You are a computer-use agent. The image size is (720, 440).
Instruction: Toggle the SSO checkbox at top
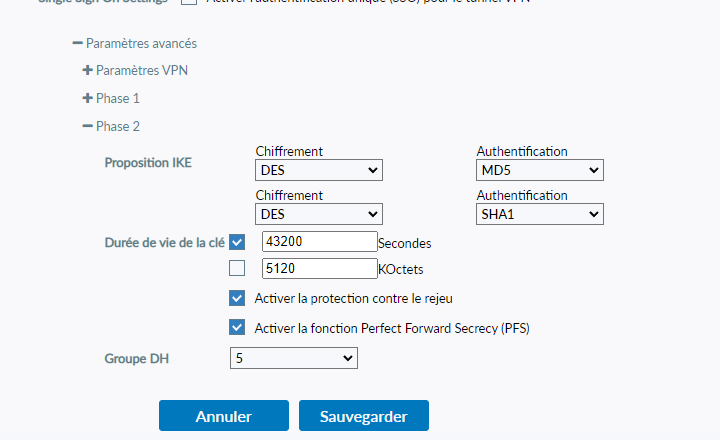click(x=189, y=2)
